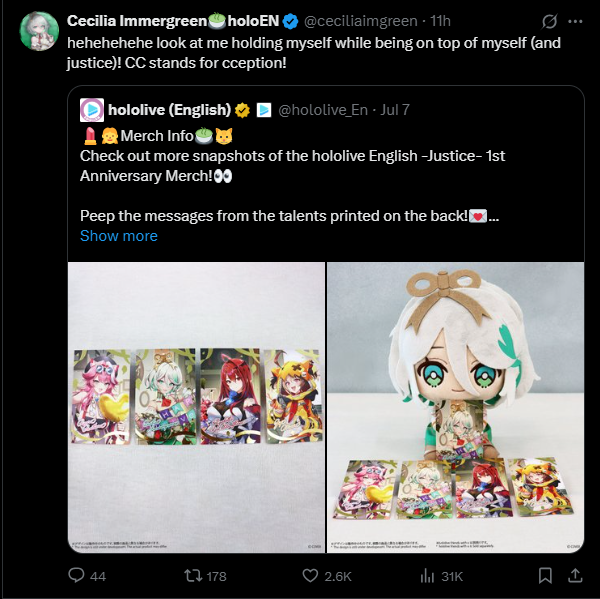
Task: Open the right photo with the plush doll
Action: click(x=455, y=407)
